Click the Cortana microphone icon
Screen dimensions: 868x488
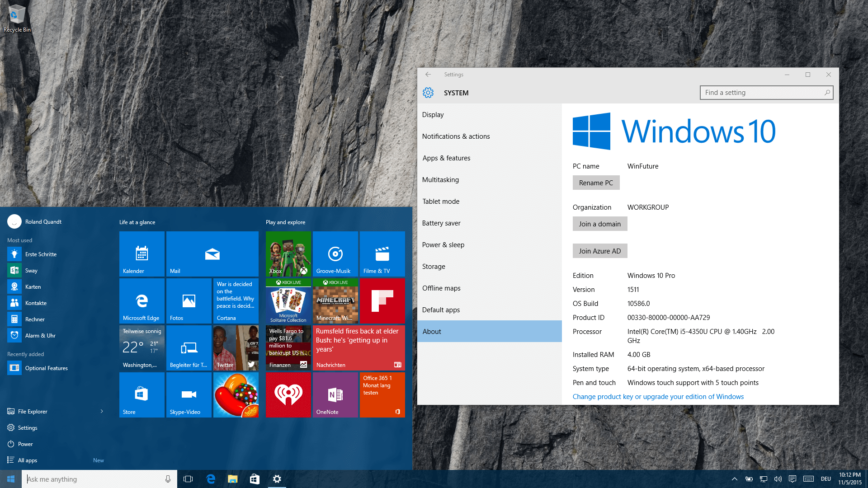click(x=168, y=479)
